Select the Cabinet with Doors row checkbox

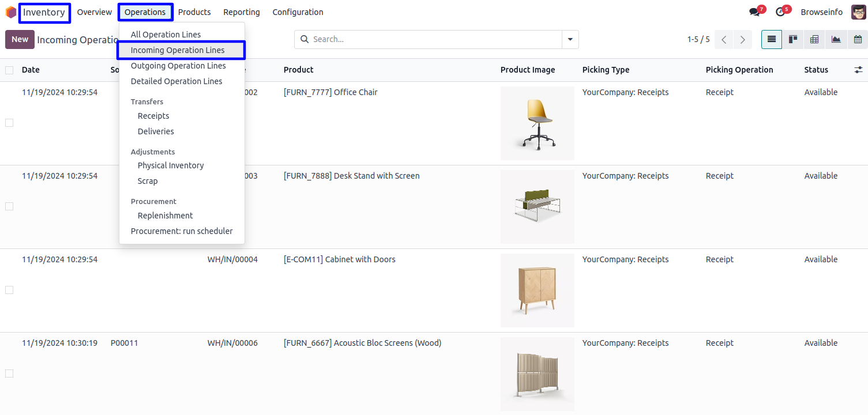coord(9,290)
